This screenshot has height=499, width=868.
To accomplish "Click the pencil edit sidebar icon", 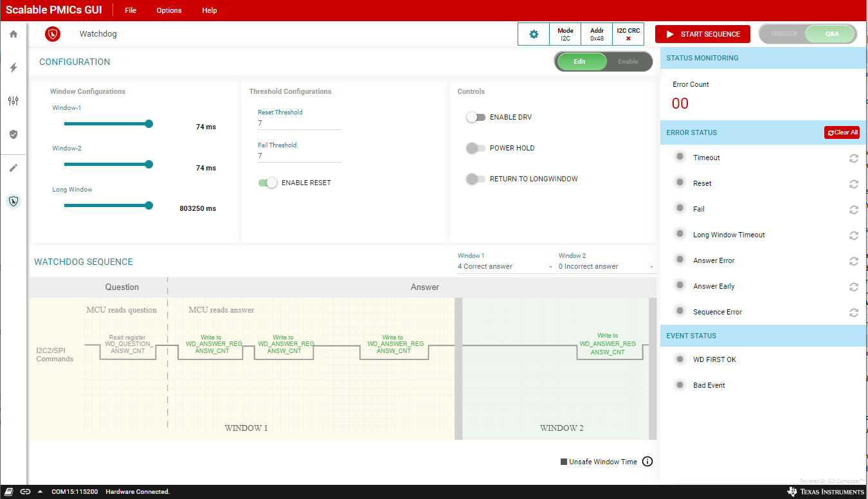I will click(x=14, y=168).
